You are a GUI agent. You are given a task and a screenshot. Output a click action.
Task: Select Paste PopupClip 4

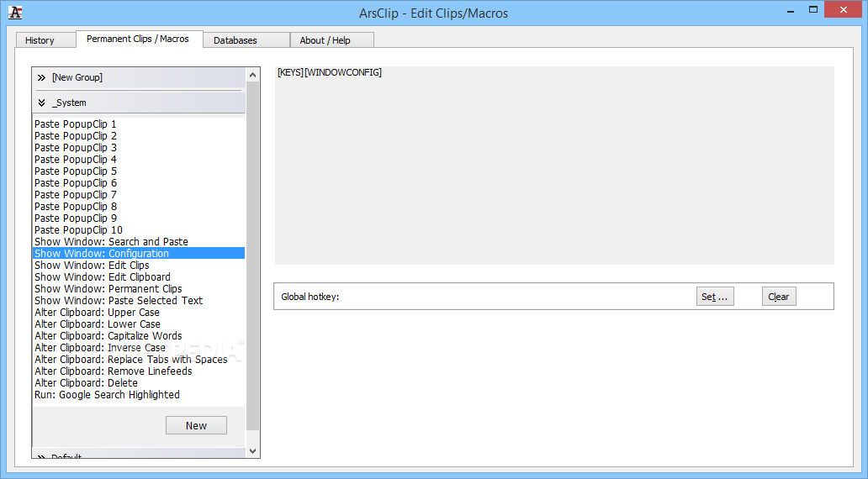point(139,160)
